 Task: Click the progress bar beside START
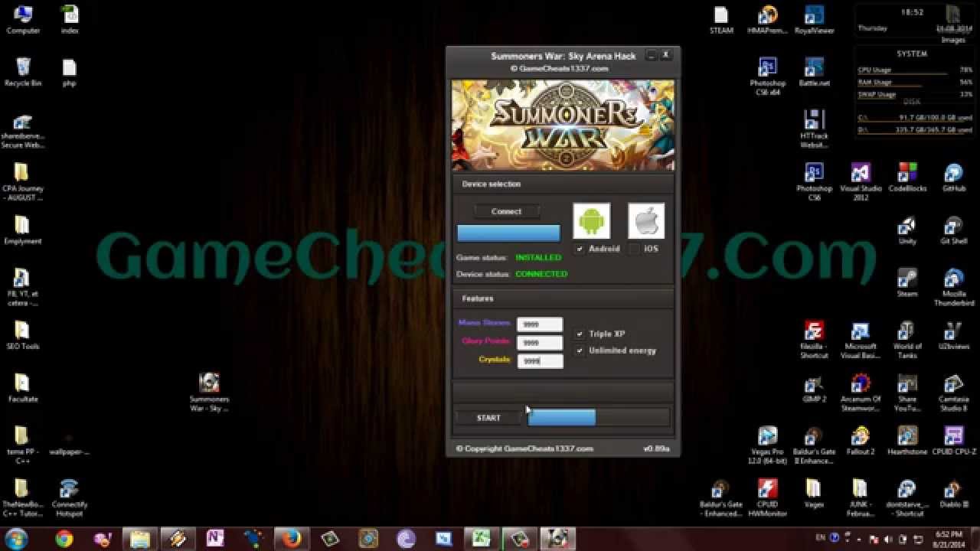click(x=599, y=418)
